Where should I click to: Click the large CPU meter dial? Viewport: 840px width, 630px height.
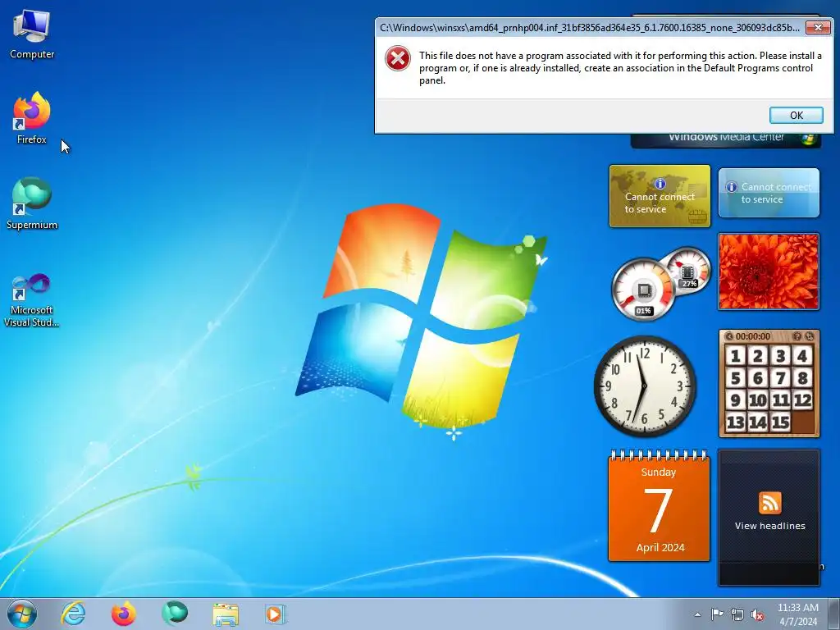click(x=644, y=290)
